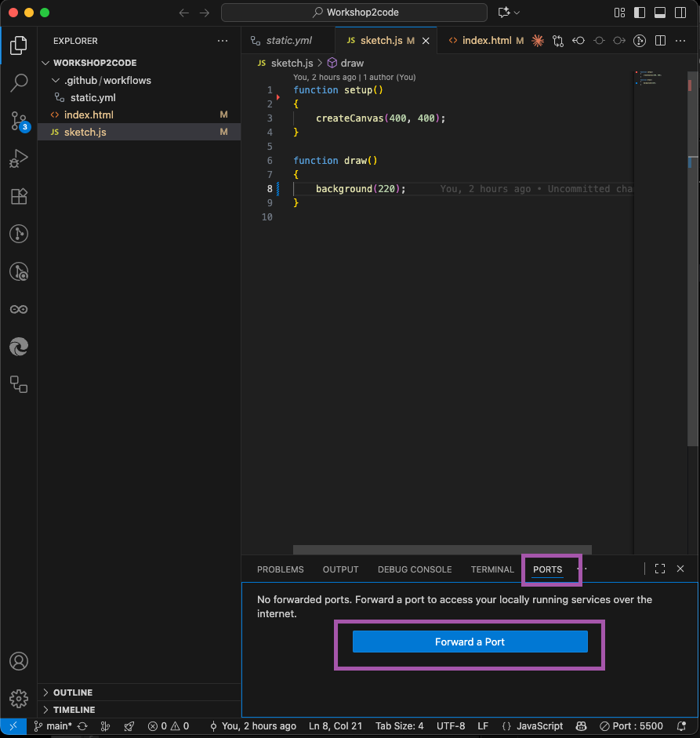Click the Claude orange starburst icon
The height and width of the screenshot is (738, 700).
point(538,41)
